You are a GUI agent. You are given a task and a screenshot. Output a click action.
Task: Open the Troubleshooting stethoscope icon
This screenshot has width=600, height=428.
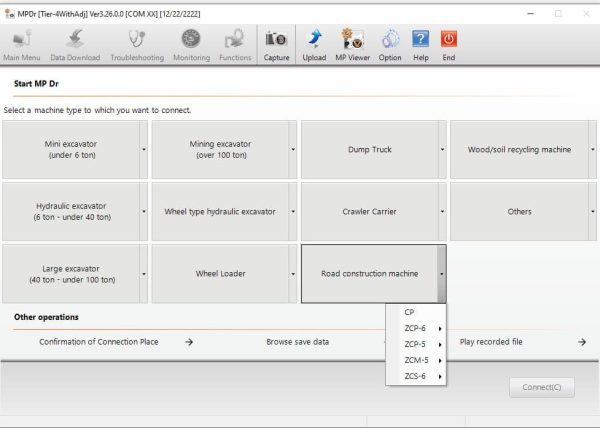137,45
